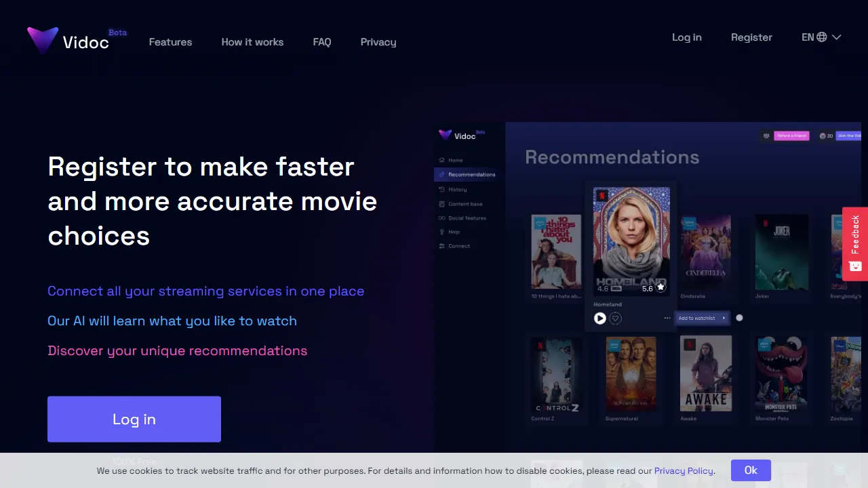Click Home in the preview sidebar

[x=455, y=161]
